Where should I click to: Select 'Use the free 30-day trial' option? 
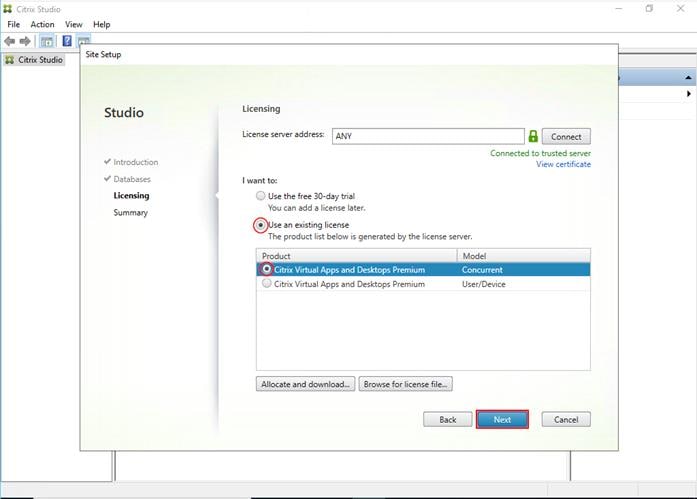click(x=260, y=196)
